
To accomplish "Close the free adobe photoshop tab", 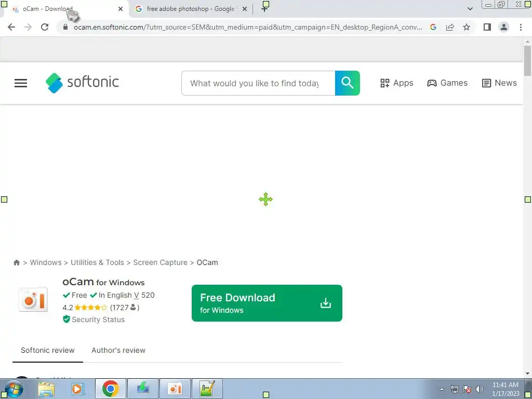I will (245, 9).
